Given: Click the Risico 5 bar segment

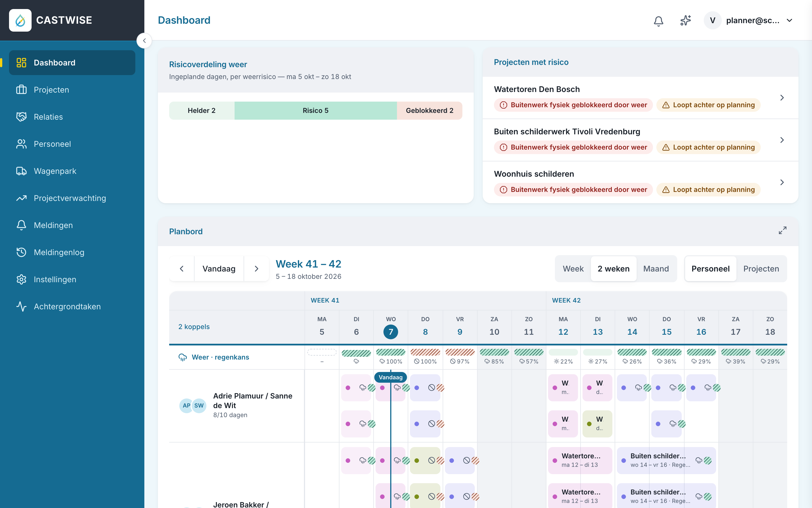Looking at the screenshot, I should pyautogui.click(x=315, y=111).
